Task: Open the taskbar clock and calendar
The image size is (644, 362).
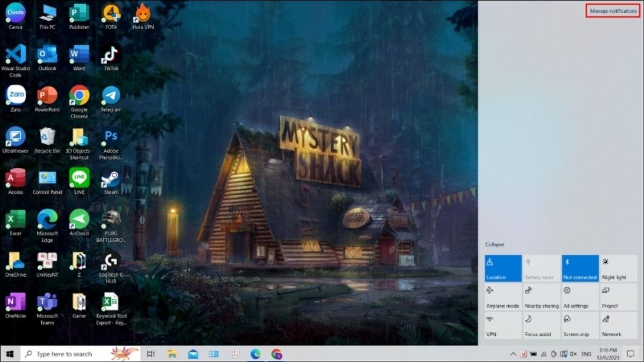Action: tap(608, 354)
